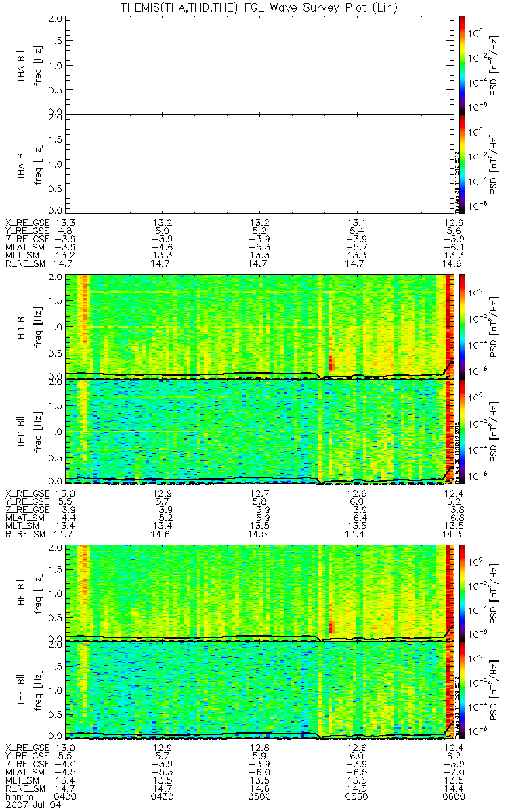Image resolution: width=508 pixels, height=812 pixels.
Task: Click the '5.4' Y_RE_GSE value for THA
Action: [357, 231]
